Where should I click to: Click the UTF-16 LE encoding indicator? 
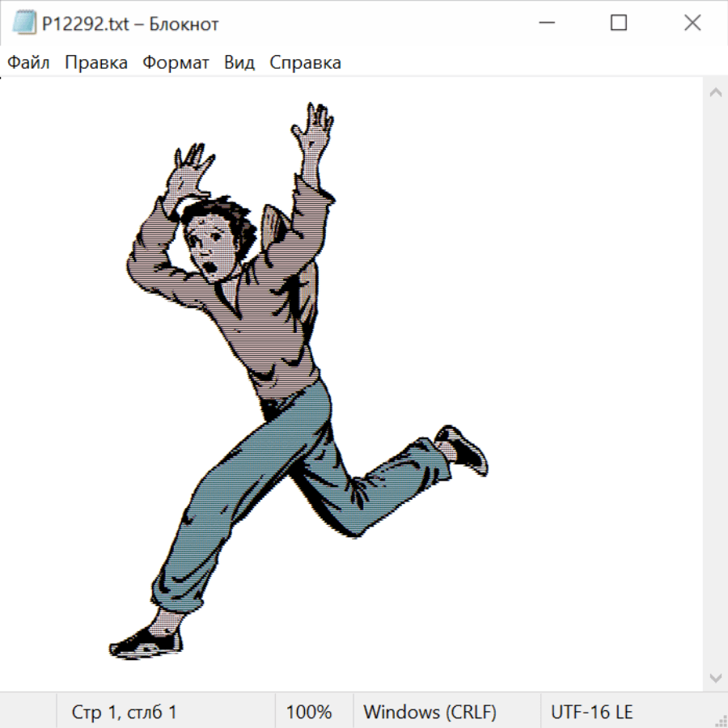pyautogui.click(x=592, y=713)
